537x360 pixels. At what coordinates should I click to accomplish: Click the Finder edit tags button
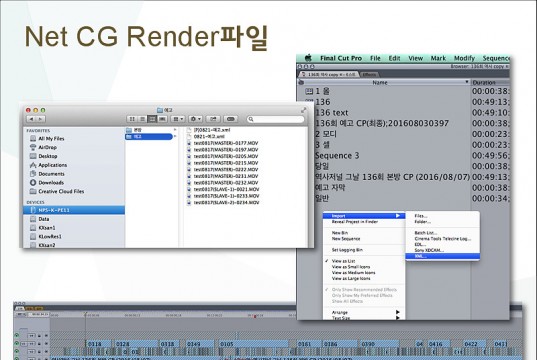231,119
